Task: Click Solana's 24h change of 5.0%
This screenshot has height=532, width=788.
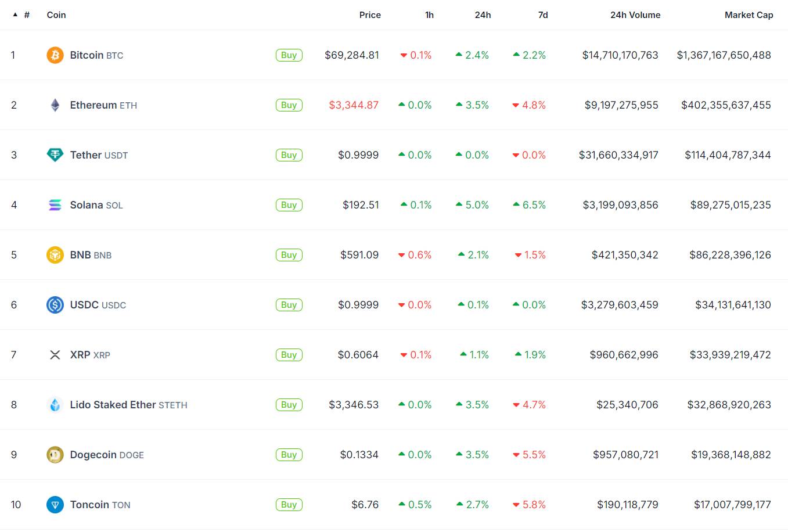Action: click(473, 205)
